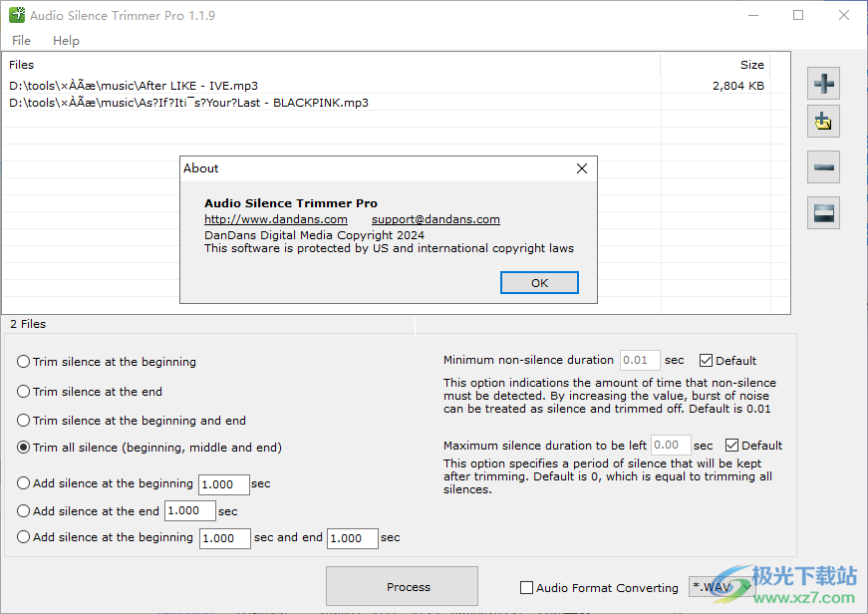
Task: Select Trim silence at the end option
Action: click(x=24, y=392)
